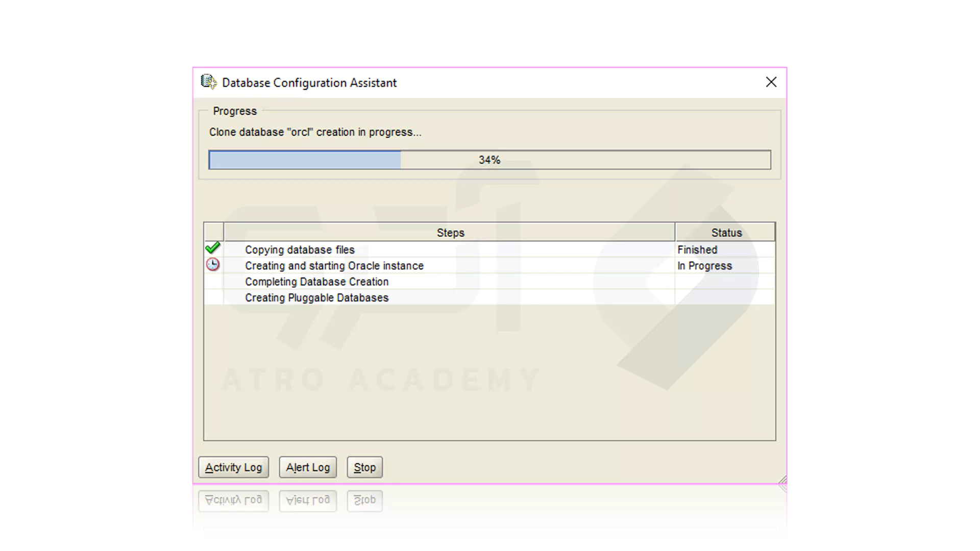This screenshot has width=980, height=551.
Task: Select the Copying database files row
Action: 300,250
